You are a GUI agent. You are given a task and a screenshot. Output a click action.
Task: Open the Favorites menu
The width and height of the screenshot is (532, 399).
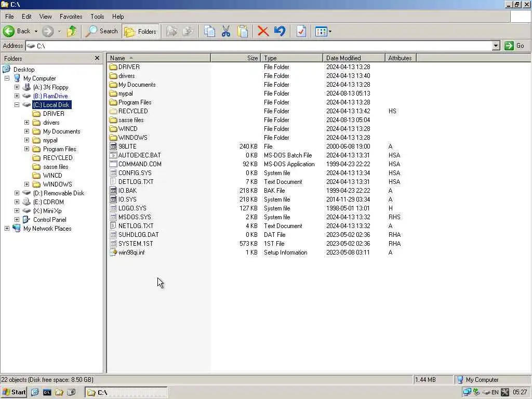[x=71, y=16]
